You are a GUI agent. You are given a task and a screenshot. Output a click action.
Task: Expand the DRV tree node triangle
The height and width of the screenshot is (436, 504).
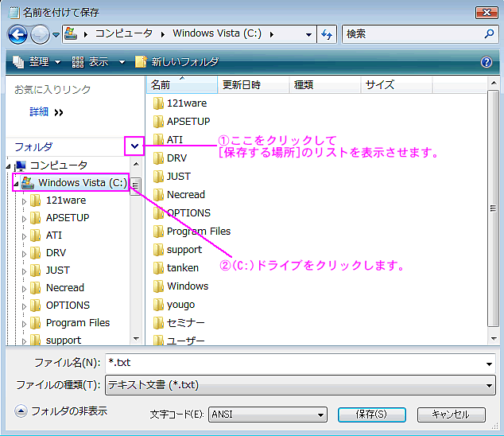(x=24, y=254)
